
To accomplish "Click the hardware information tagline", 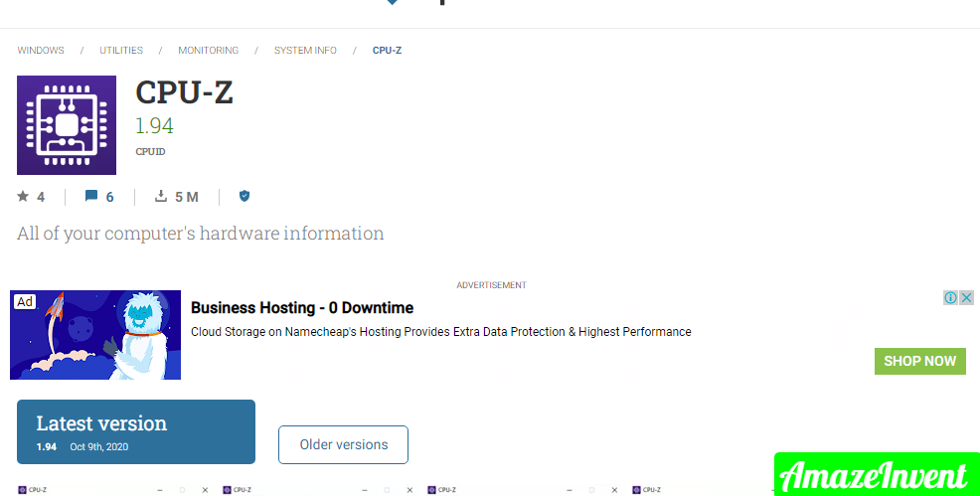I will [x=201, y=233].
